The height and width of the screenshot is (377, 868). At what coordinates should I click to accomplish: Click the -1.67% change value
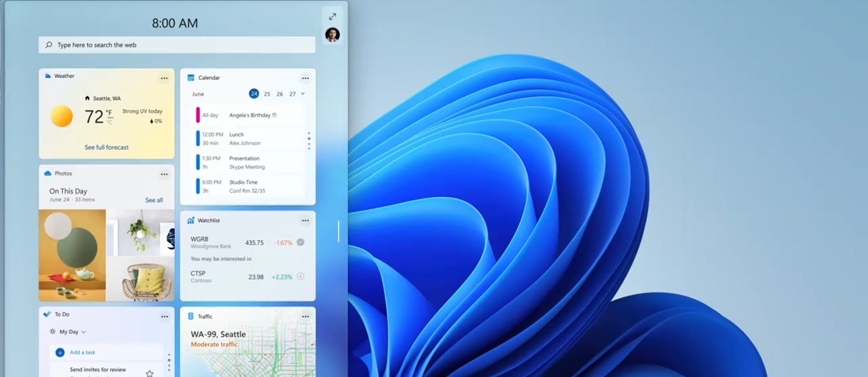pyautogui.click(x=283, y=243)
